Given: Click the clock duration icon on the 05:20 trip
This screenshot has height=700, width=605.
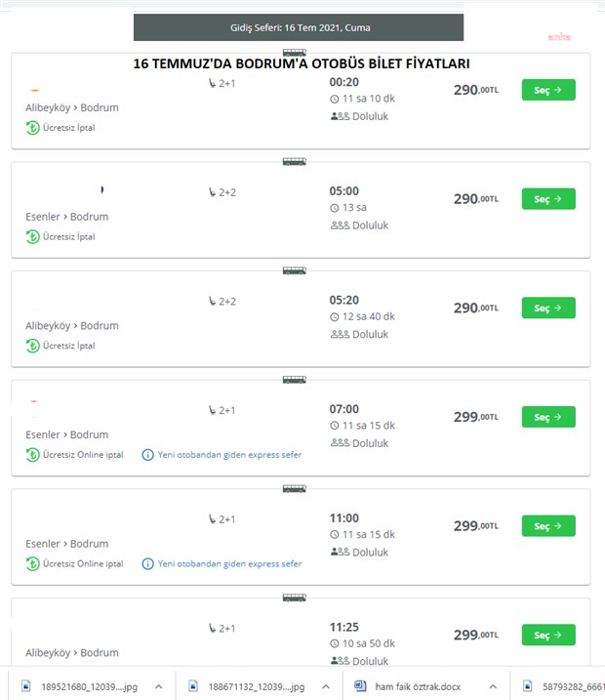Looking at the screenshot, I should point(334,317).
